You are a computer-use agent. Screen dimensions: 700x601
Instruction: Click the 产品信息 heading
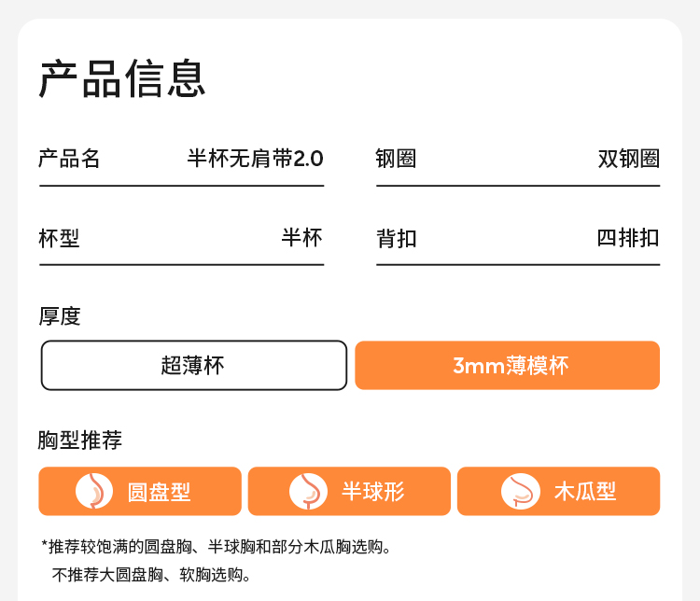click(x=122, y=78)
